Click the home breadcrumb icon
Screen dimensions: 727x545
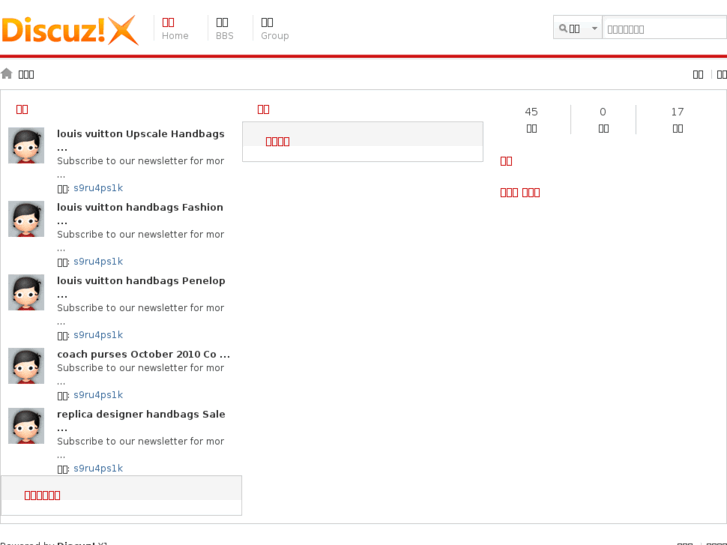point(6,73)
